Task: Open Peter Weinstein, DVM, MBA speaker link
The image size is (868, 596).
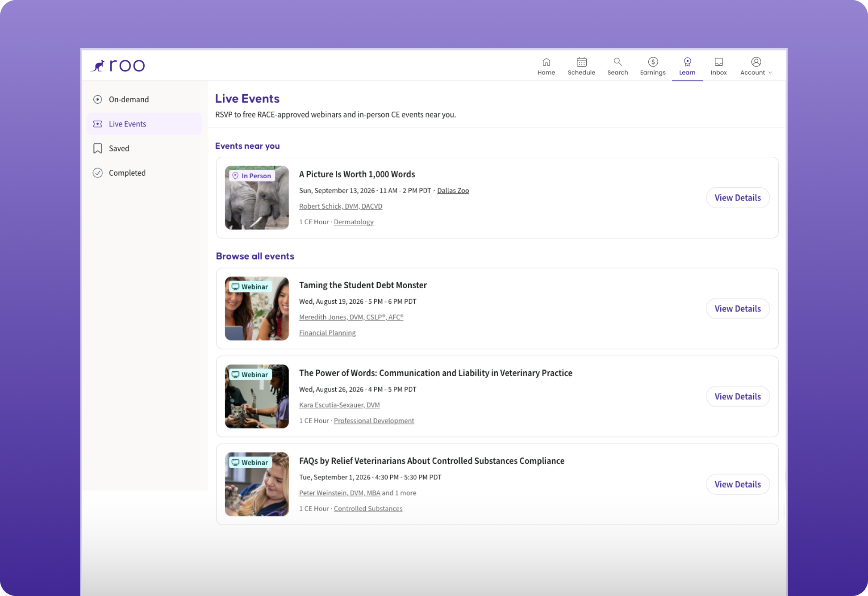Action: (x=339, y=493)
